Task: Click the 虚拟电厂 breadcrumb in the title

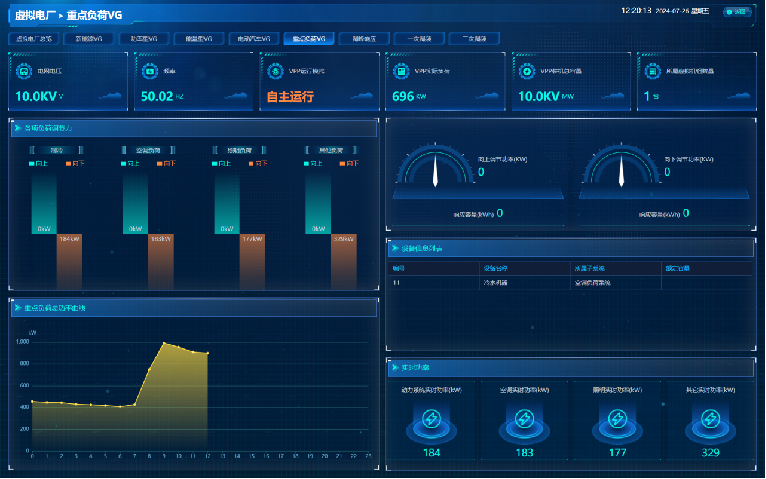Action: (36, 15)
